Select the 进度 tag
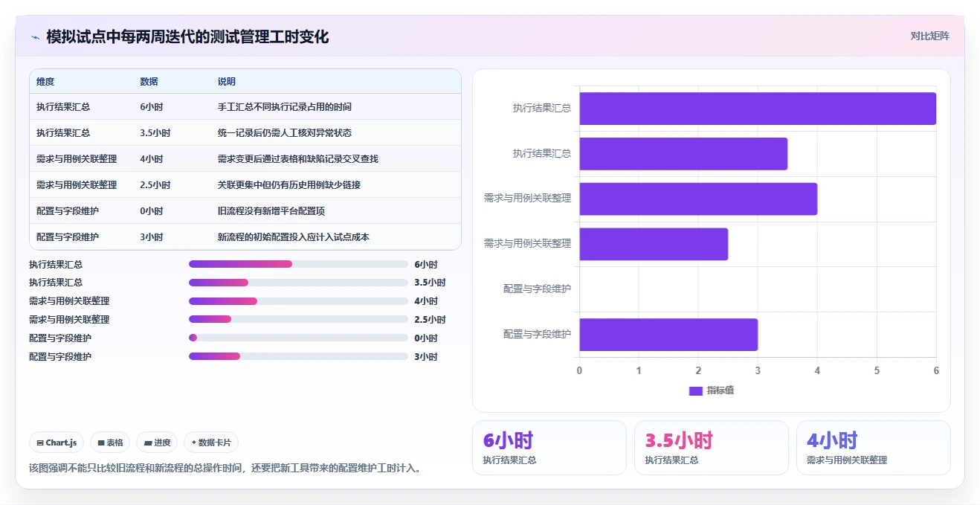980x505 pixels. [x=157, y=443]
